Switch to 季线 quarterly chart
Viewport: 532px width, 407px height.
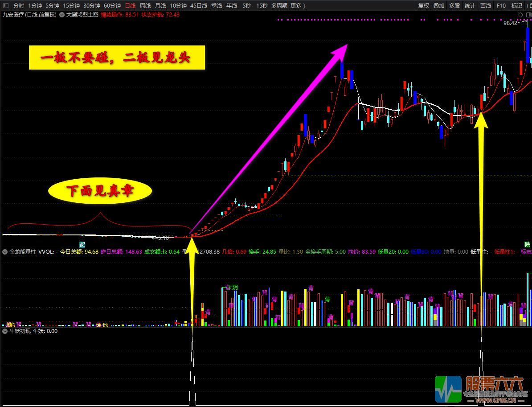click(x=217, y=5)
